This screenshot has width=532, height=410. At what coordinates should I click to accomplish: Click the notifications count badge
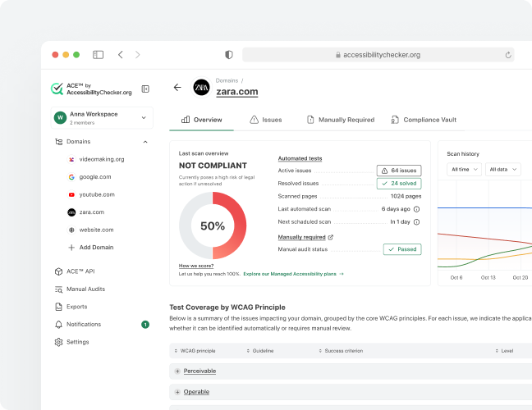[x=145, y=325]
